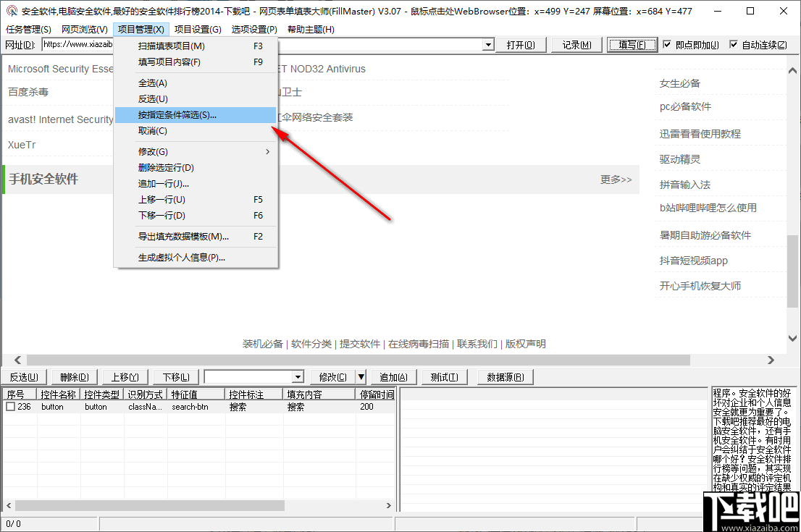Click the 测试(T) button
The height and width of the screenshot is (532, 801).
[444, 376]
